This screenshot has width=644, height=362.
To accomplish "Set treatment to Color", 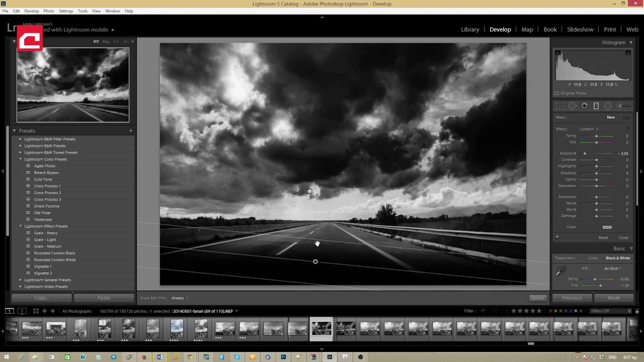I will tap(593, 258).
